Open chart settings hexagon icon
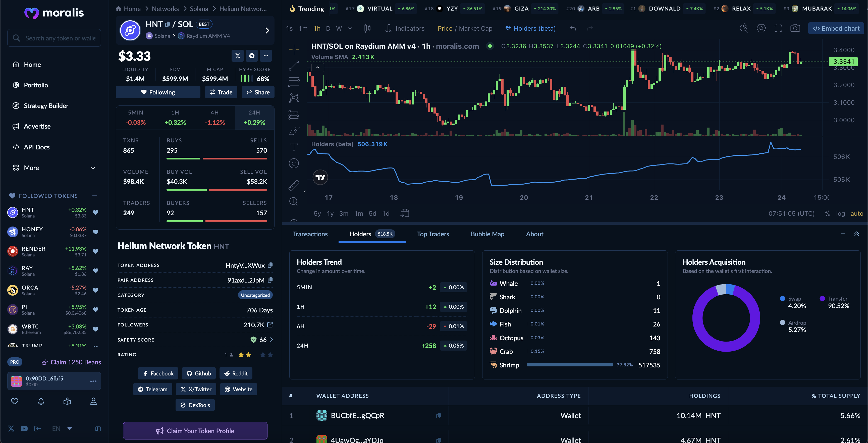The height and width of the screenshot is (443, 868). tap(761, 28)
